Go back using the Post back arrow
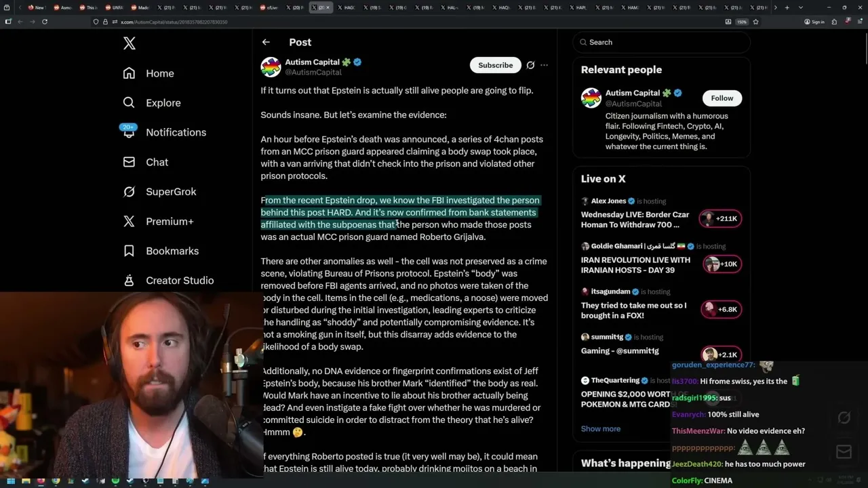The image size is (868, 488). (266, 42)
